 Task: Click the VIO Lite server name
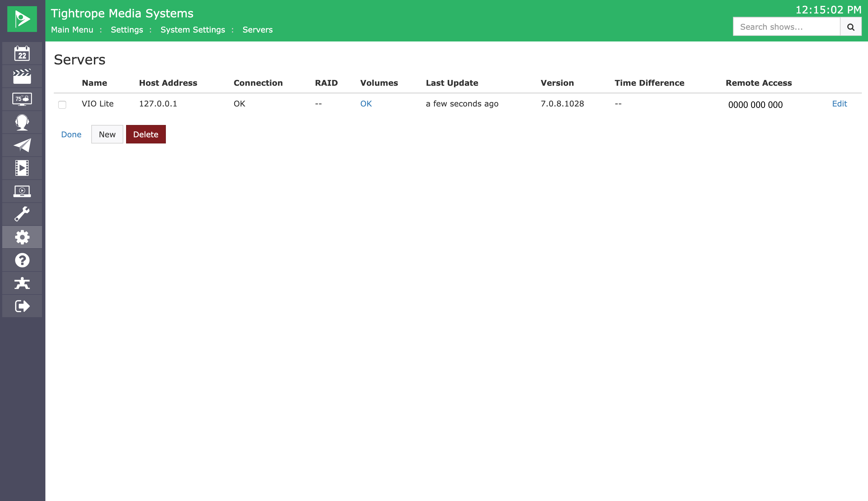[x=98, y=104]
